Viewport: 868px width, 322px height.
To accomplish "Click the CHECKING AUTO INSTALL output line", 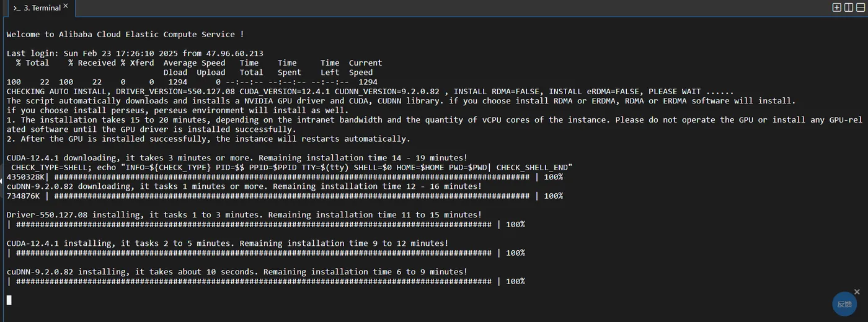I will pyautogui.click(x=370, y=92).
